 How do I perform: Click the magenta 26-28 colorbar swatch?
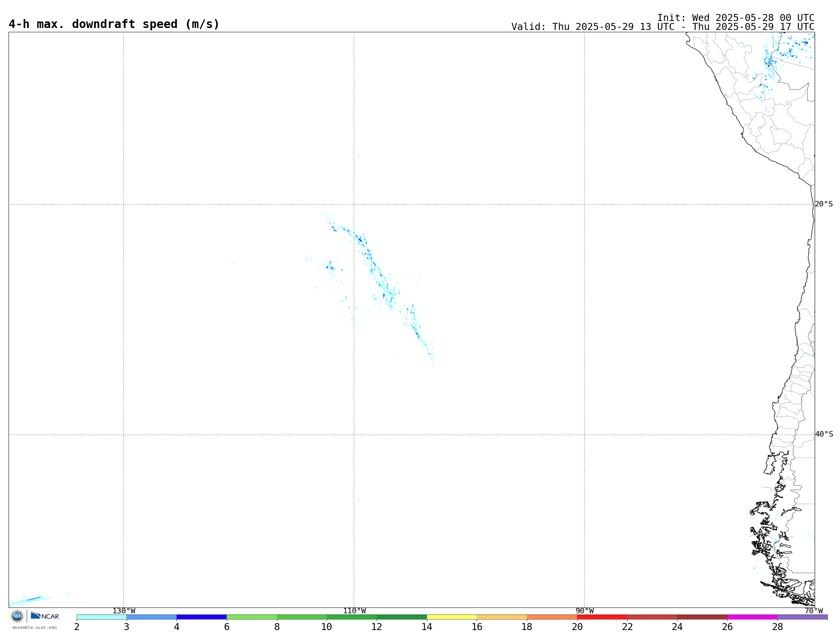[752, 617]
